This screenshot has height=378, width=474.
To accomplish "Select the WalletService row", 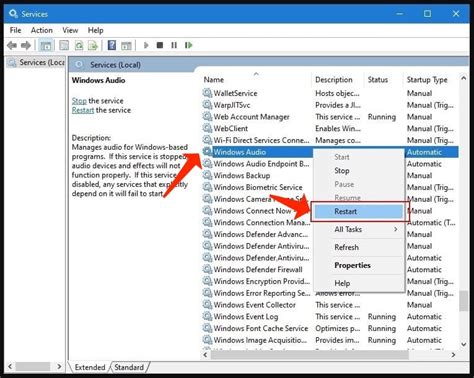I will (x=330, y=93).
